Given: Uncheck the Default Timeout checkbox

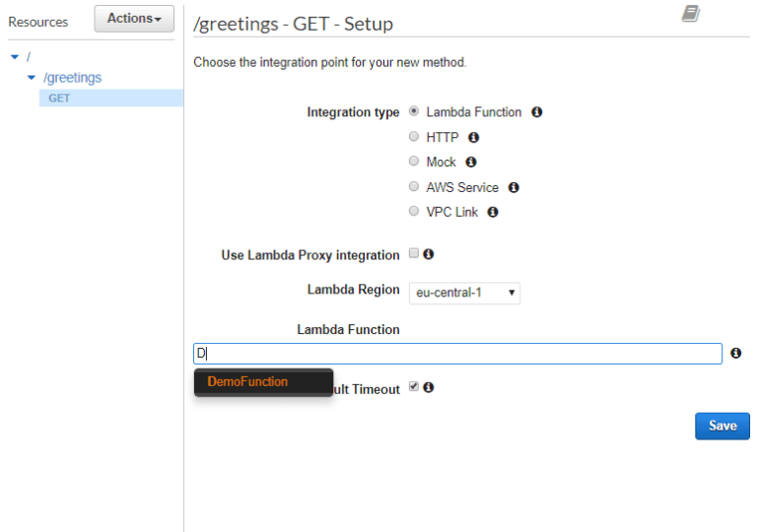Looking at the screenshot, I should coord(414,386).
